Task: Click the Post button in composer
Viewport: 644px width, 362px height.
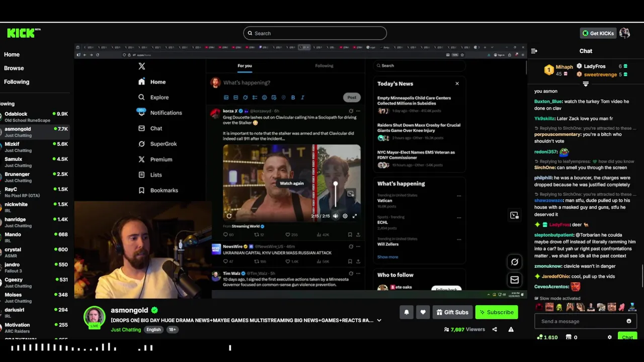Action: [352, 98]
